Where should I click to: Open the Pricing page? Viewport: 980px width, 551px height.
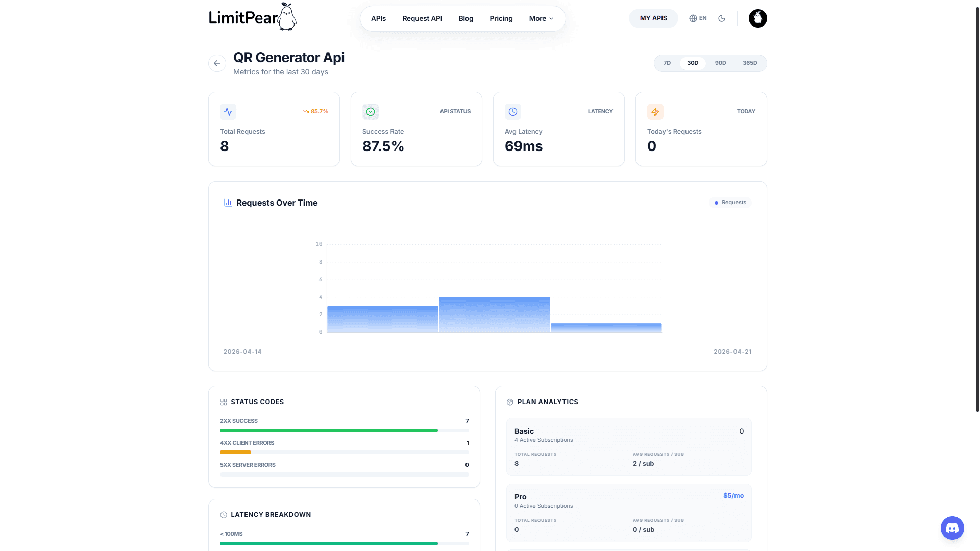click(501, 18)
